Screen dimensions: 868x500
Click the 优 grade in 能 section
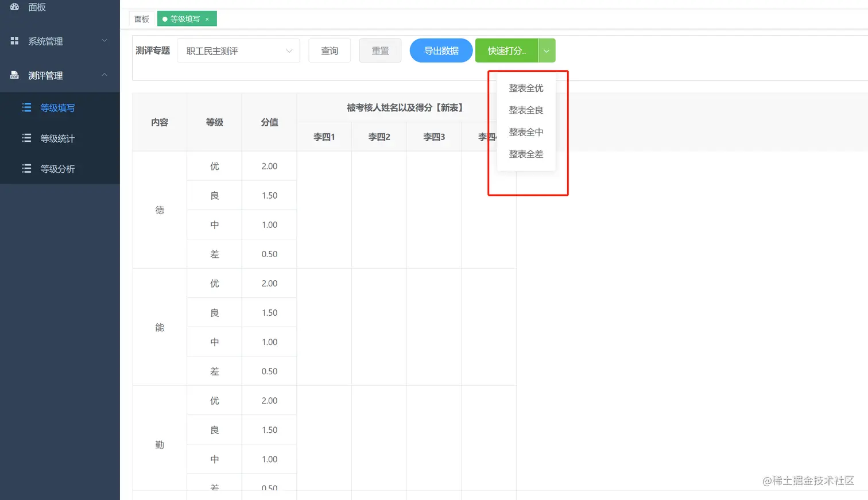pos(215,283)
